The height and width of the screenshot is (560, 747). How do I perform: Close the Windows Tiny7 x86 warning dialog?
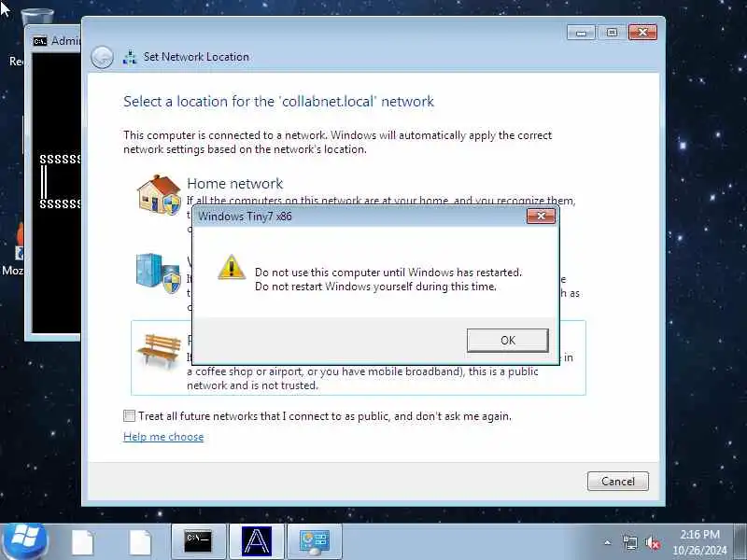[541, 217]
